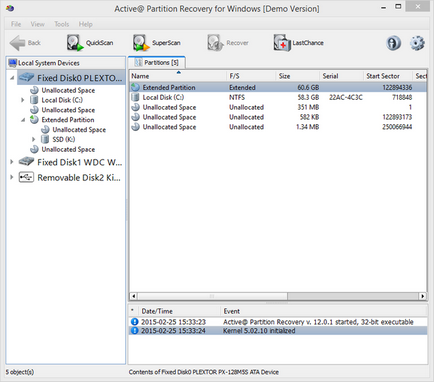
Task: Open the Help menu
Action: [x=86, y=24]
